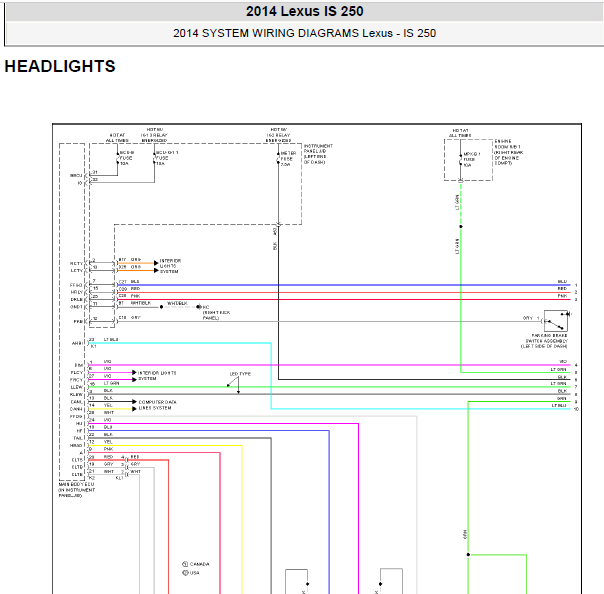Click the 'CANH' terminal label

coord(76,409)
